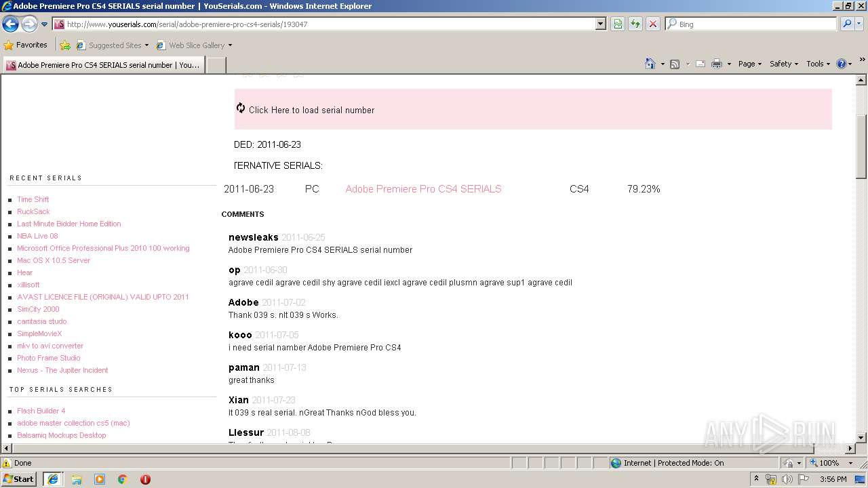Open mkv to avi converter link
This screenshot has height=488, width=868.
pyautogui.click(x=50, y=346)
